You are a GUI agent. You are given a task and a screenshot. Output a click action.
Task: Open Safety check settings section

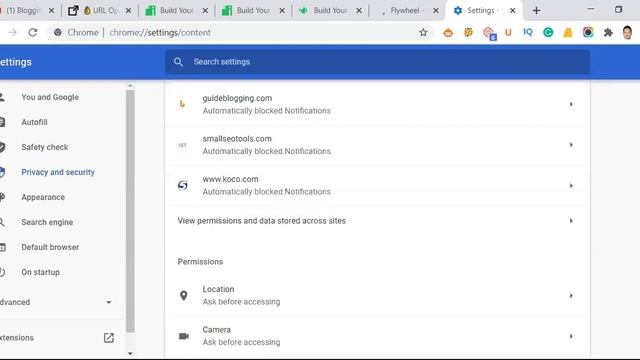(x=44, y=147)
